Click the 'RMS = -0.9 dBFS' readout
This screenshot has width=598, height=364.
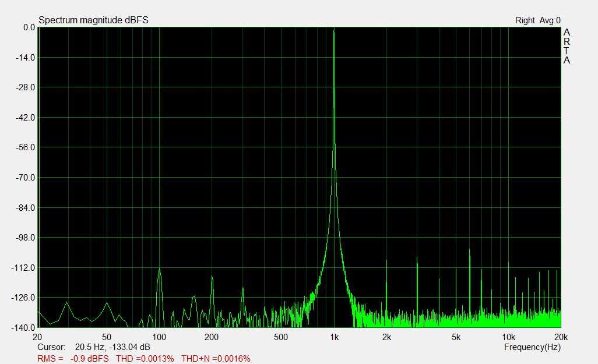point(73,359)
